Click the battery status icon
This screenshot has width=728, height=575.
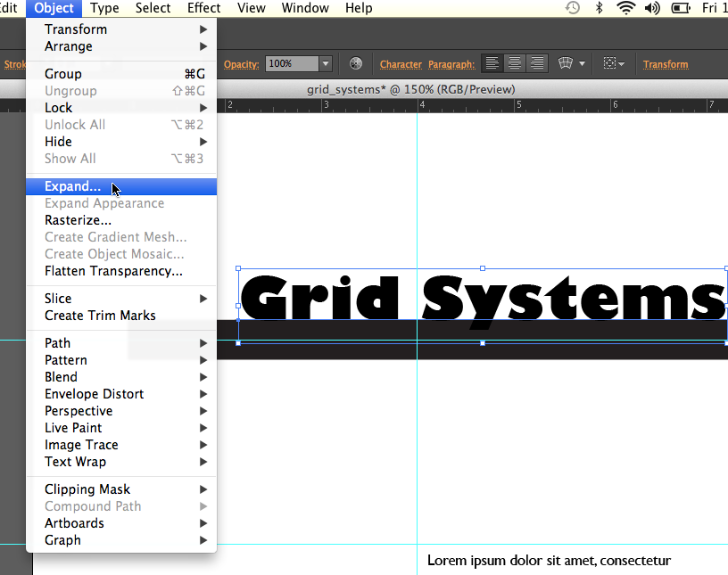(680, 8)
